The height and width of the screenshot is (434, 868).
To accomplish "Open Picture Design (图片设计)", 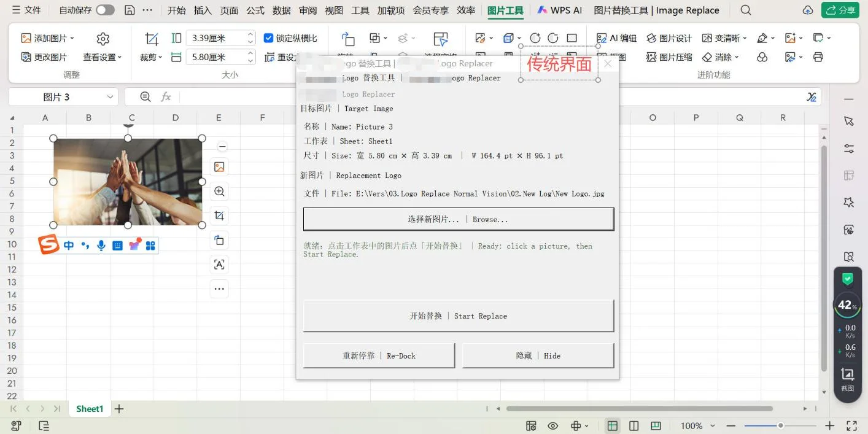I will pyautogui.click(x=669, y=38).
